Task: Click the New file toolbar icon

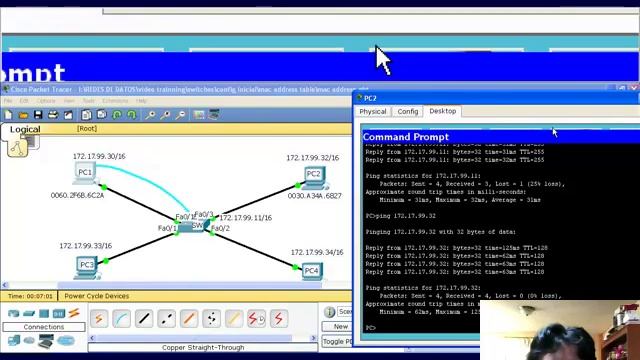Action: coord(8,115)
